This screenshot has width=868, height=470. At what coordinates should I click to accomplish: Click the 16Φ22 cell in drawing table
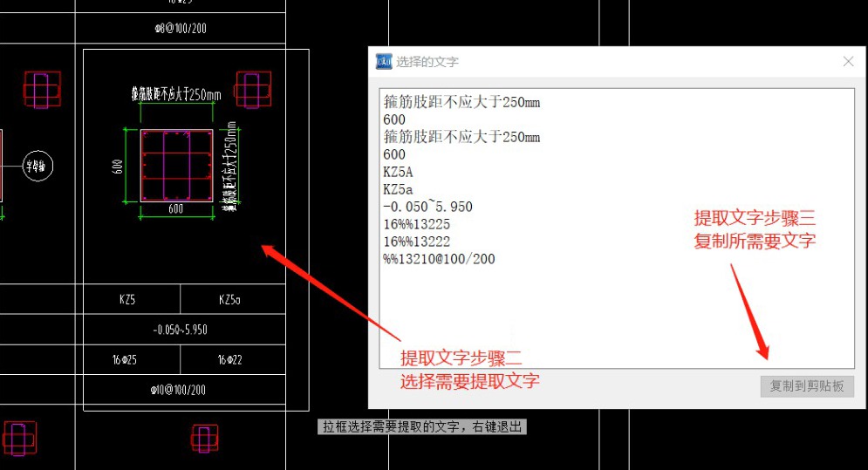point(233,360)
